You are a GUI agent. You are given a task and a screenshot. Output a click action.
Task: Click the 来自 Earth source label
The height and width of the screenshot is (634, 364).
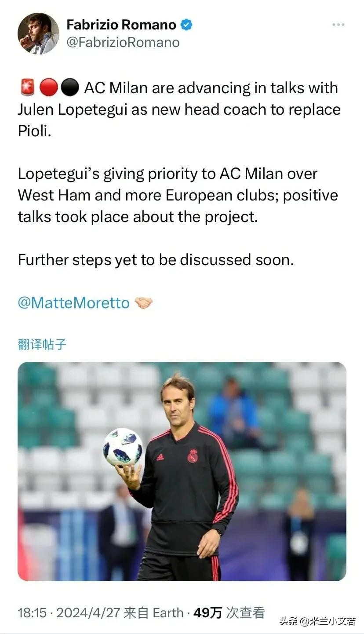tap(153, 612)
